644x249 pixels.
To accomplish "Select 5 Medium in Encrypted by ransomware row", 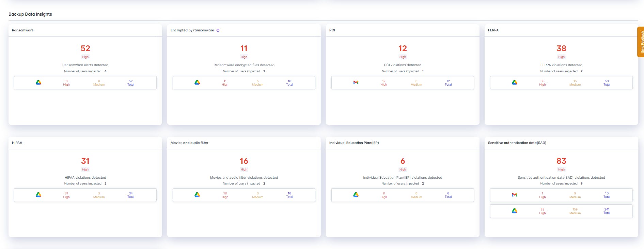I will click(x=257, y=83).
